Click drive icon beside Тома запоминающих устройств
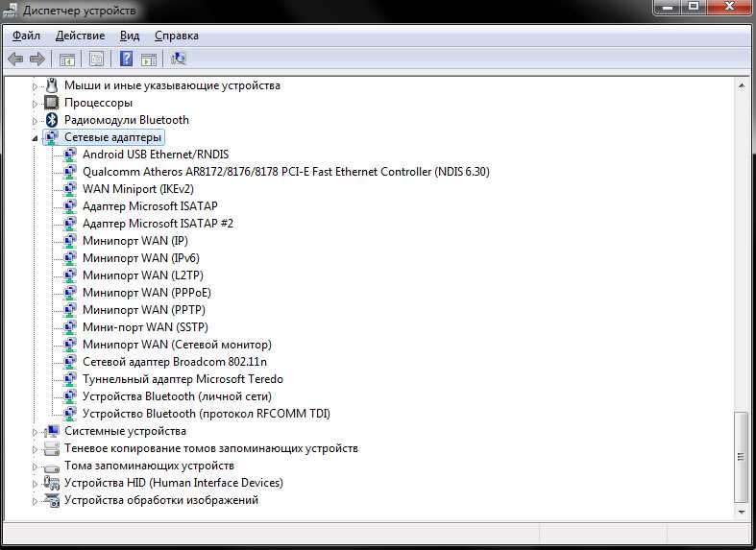The width and height of the screenshot is (756, 550). click(x=51, y=466)
